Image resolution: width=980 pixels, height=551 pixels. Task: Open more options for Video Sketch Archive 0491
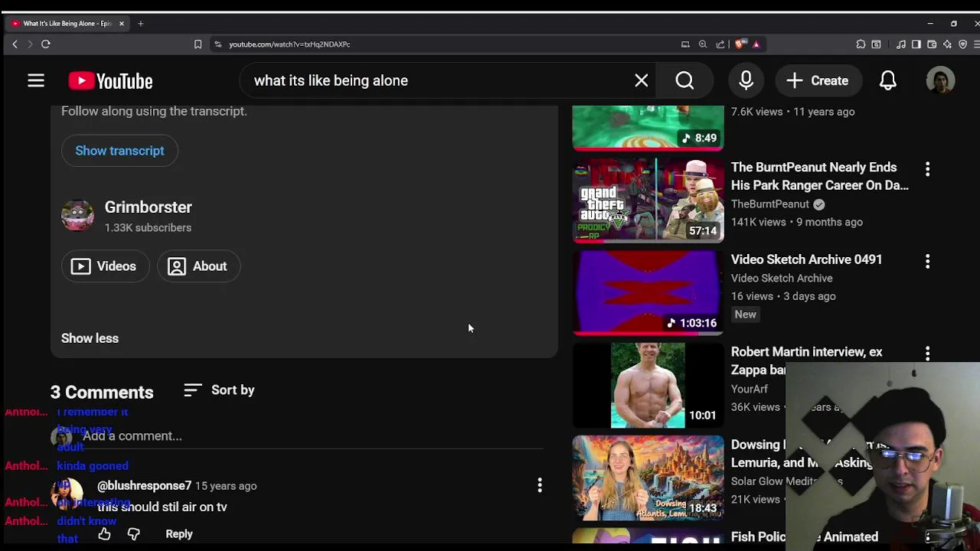point(927,261)
